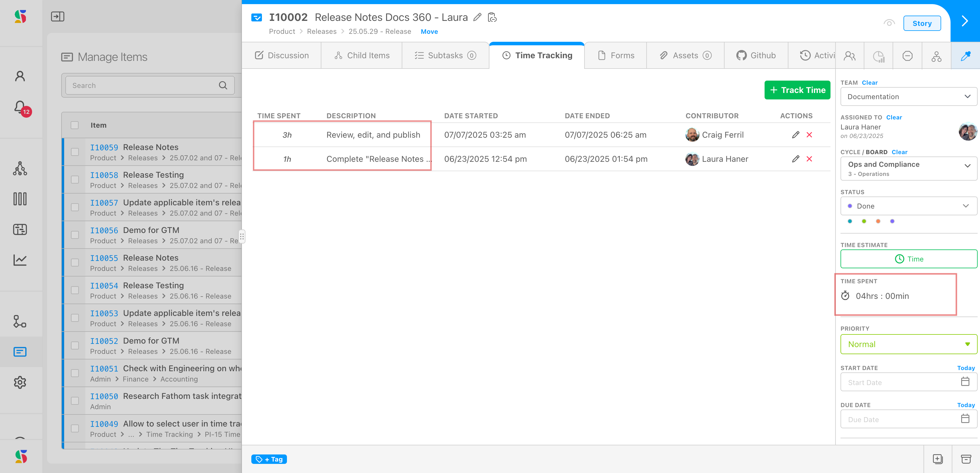Open the settings gear in left sidebar
Image resolution: width=980 pixels, height=473 pixels.
(x=20, y=382)
